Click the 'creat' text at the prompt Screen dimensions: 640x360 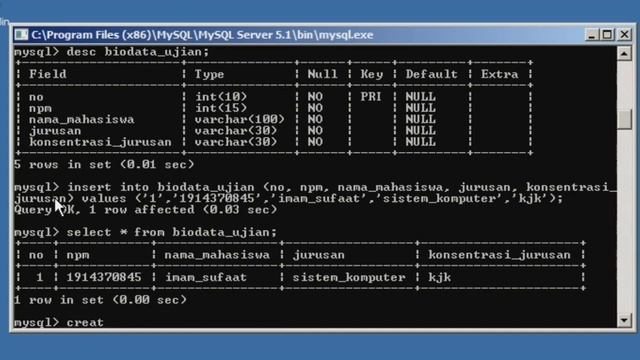85,322
